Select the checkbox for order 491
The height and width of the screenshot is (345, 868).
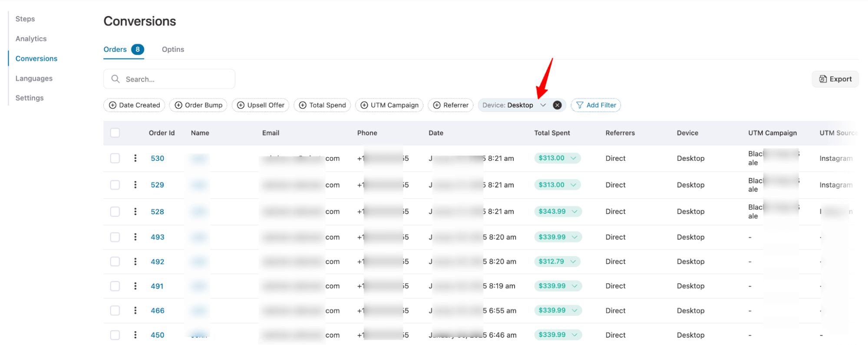115,286
